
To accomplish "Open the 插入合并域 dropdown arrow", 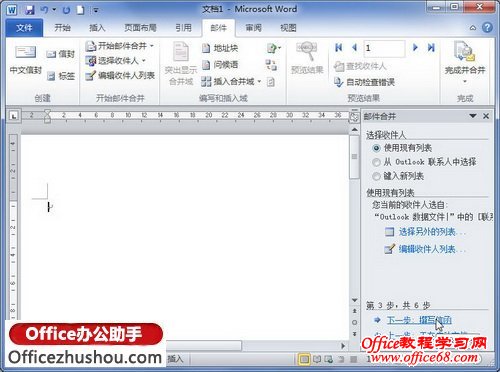I will pyautogui.click(x=259, y=81).
